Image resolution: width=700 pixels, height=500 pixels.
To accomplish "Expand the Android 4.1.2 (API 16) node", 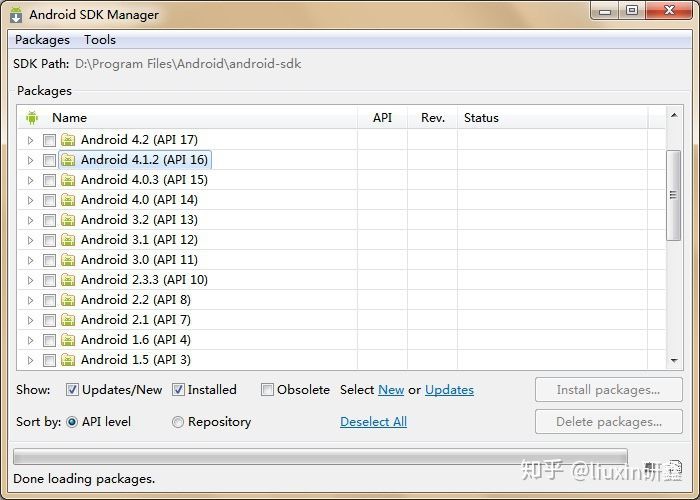I will pyautogui.click(x=30, y=161).
